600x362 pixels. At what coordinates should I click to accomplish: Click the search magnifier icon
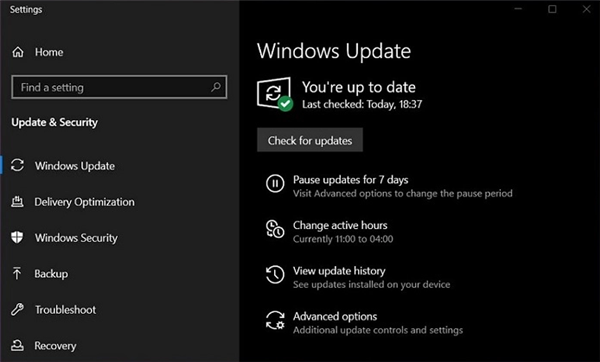216,87
